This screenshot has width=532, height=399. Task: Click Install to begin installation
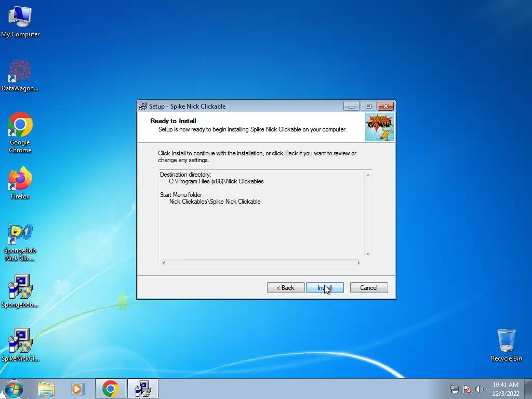325,288
